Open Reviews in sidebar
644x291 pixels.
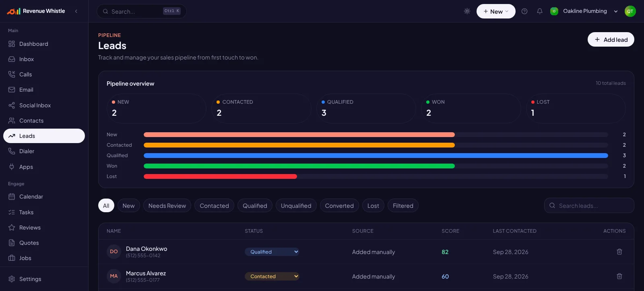(x=44, y=227)
